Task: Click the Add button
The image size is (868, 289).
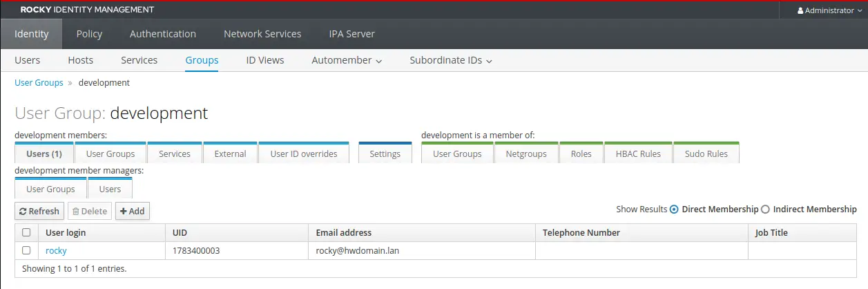Action: coord(132,211)
